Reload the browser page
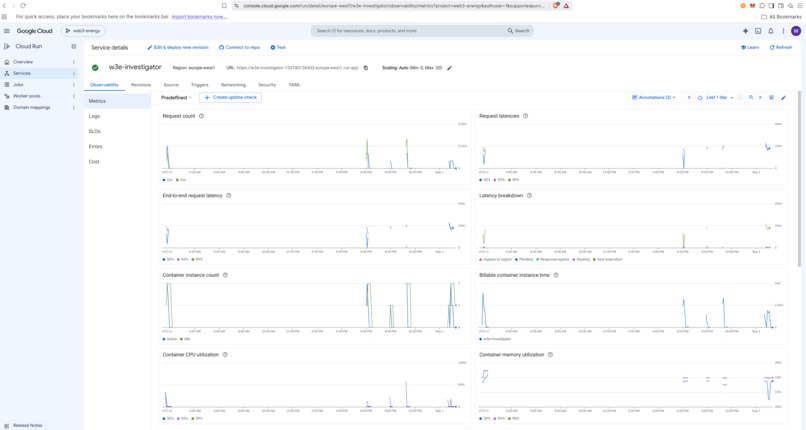 pyautogui.click(x=23, y=6)
